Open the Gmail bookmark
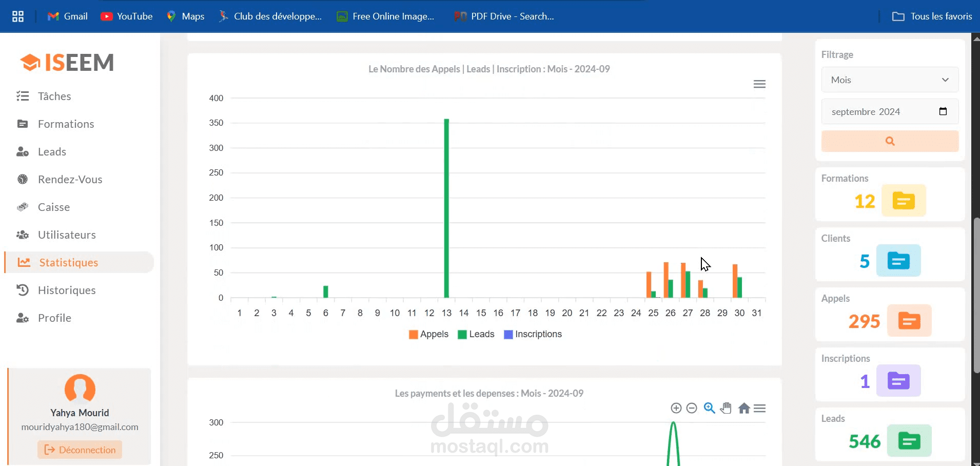Image resolution: width=980 pixels, height=466 pixels. pyautogui.click(x=68, y=16)
